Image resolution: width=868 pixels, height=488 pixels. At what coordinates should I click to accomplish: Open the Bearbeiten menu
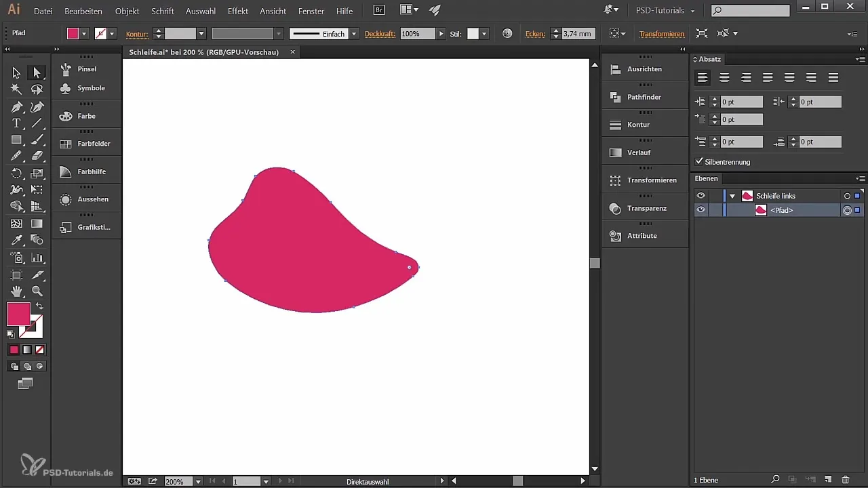click(83, 12)
